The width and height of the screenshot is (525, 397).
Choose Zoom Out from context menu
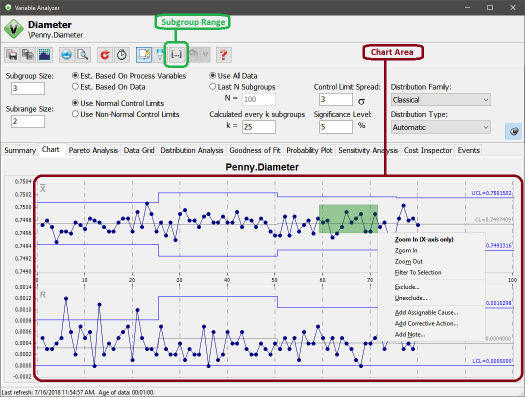[432, 262]
